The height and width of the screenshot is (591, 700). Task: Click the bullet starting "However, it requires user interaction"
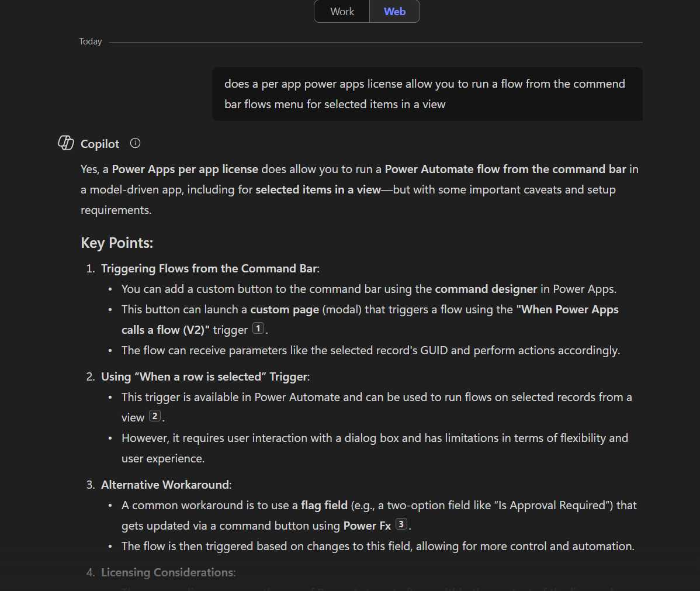click(375, 448)
